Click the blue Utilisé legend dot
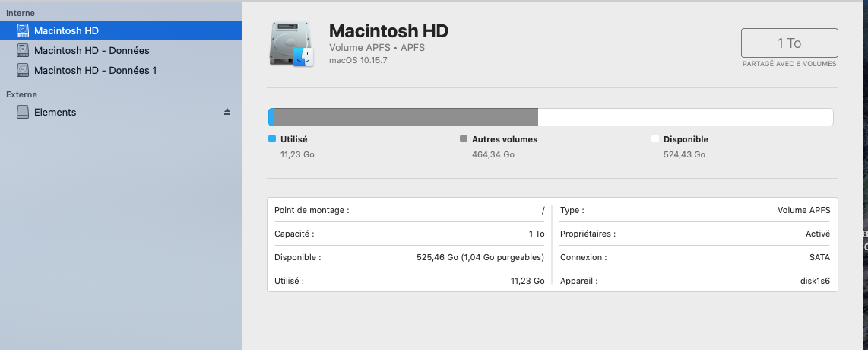868x350 pixels. coord(272,139)
